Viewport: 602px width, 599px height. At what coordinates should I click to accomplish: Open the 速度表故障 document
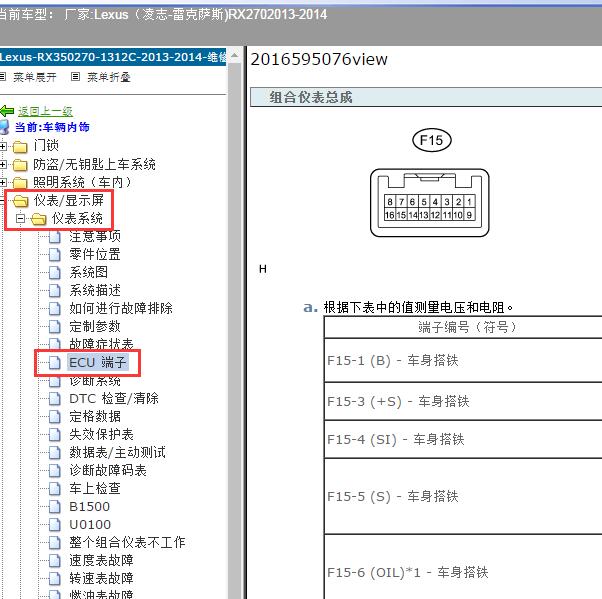[101, 561]
